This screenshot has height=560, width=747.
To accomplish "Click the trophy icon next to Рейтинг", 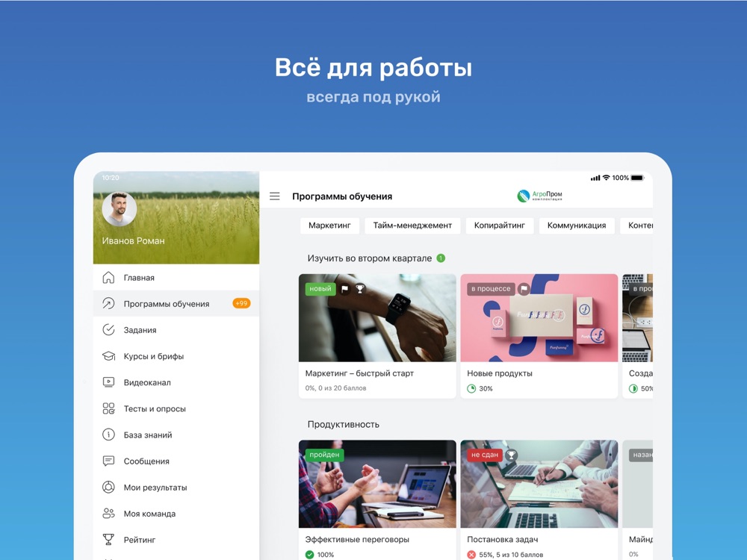I will pos(108,539).
